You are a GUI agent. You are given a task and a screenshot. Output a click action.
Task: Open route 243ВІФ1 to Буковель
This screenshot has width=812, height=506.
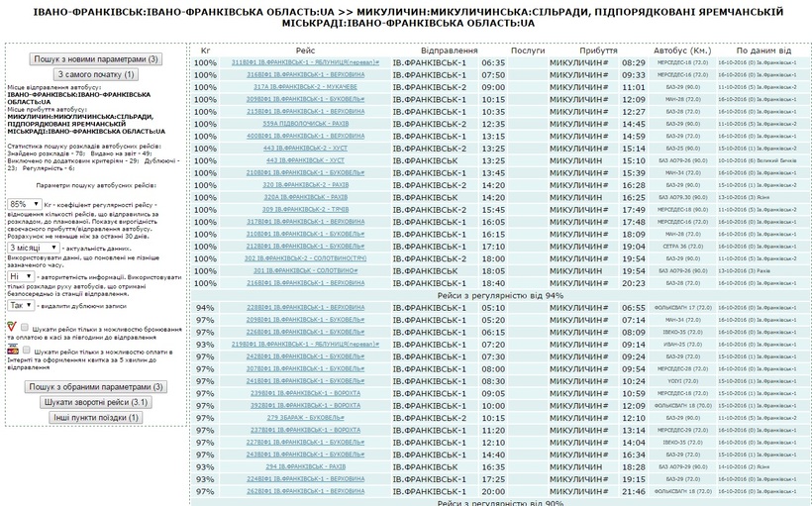305,455
